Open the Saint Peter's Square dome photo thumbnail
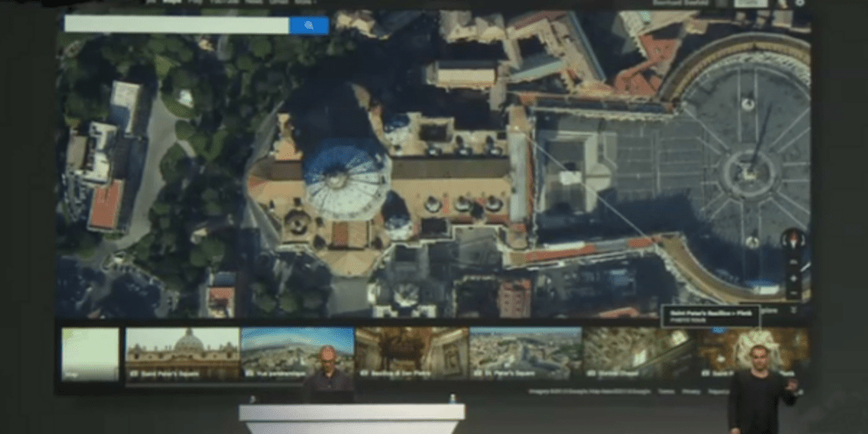Viewport: 868px width, 434px height. click(x=183, y=353)
